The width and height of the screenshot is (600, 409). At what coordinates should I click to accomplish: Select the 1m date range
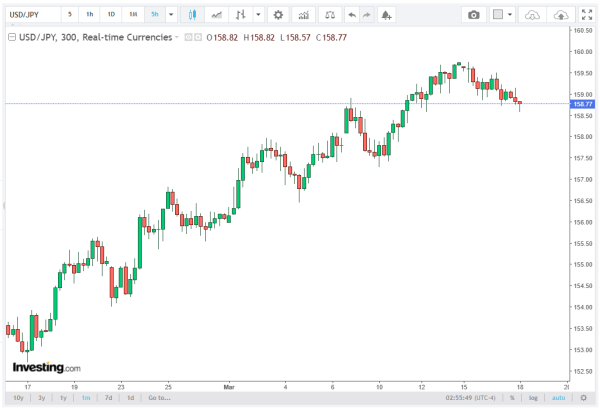coord(85,397)
